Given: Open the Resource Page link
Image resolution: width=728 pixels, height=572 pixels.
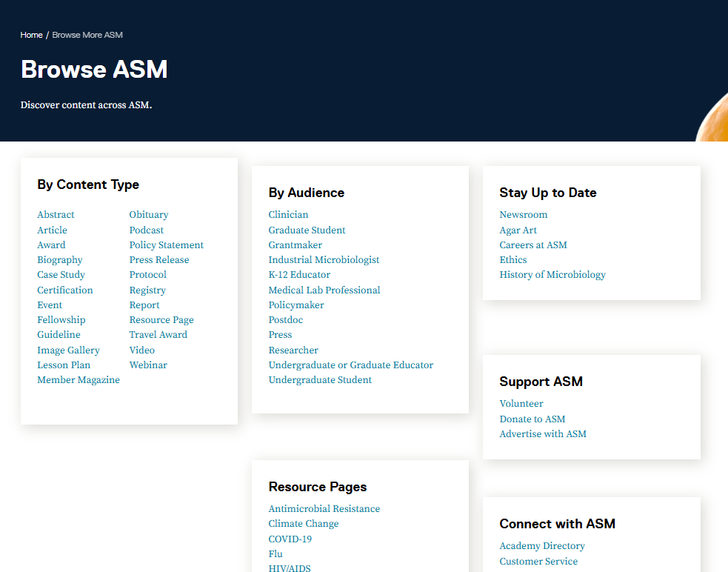Looking at the screenshot, I should tap(161, 319).
